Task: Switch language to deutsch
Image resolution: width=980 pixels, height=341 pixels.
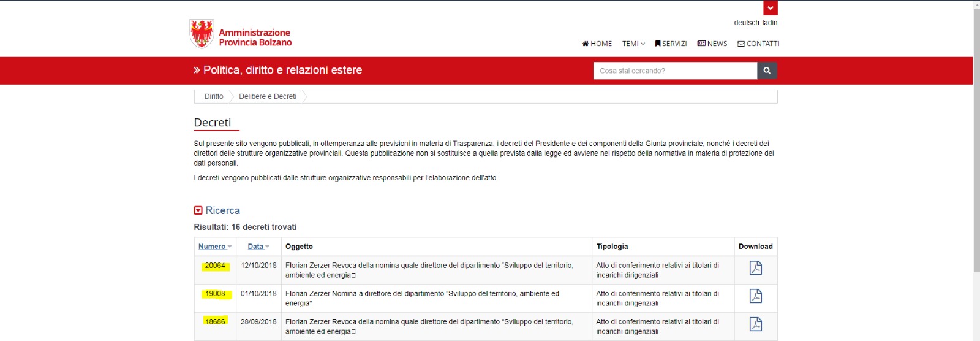Action: tap(746, 23)
